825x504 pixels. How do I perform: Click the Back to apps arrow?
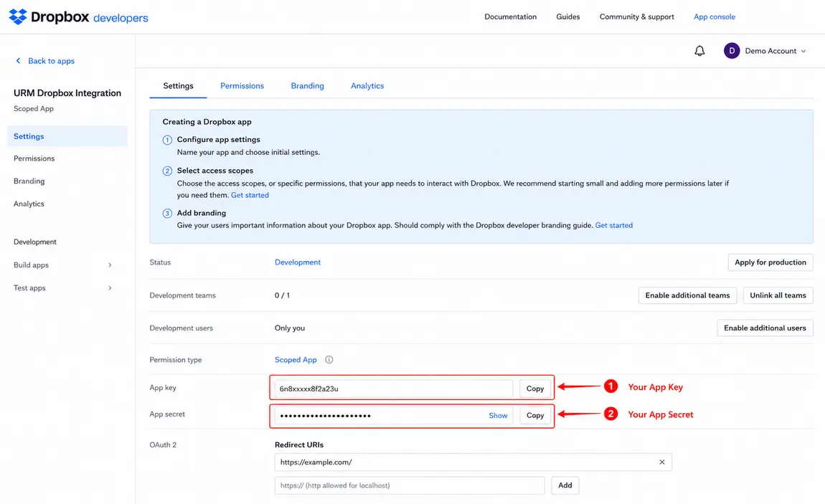click(19, 61)
